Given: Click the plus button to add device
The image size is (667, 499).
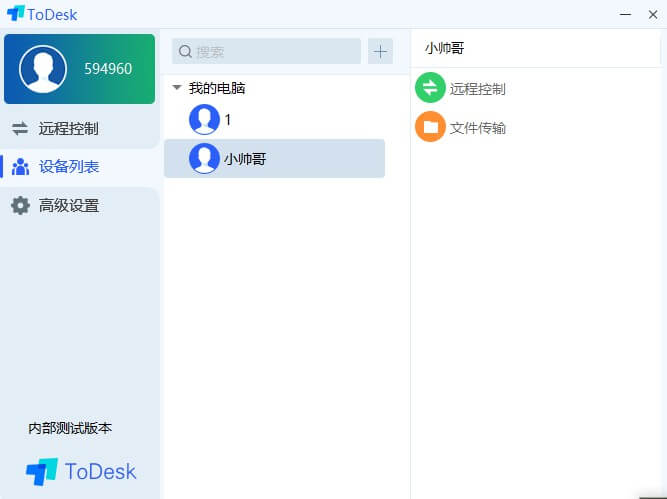Looking at the screenshot, I should (x=380, y=51).
